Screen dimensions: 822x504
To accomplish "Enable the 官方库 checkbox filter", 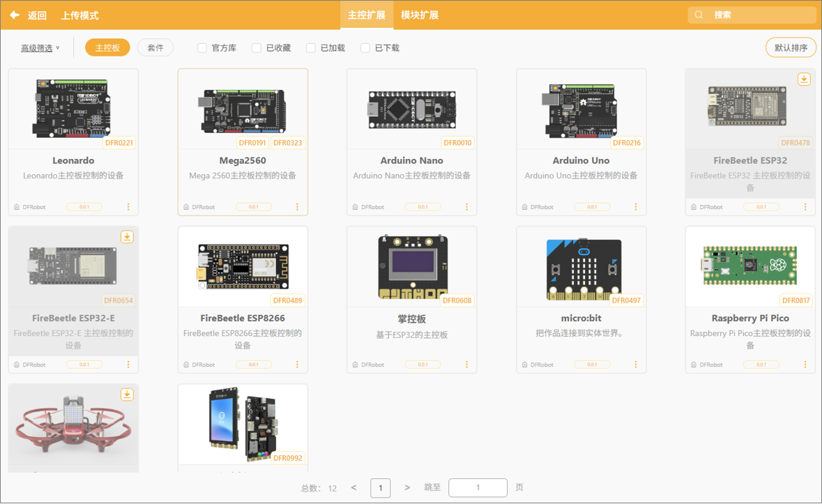I will tap(202, 48).
